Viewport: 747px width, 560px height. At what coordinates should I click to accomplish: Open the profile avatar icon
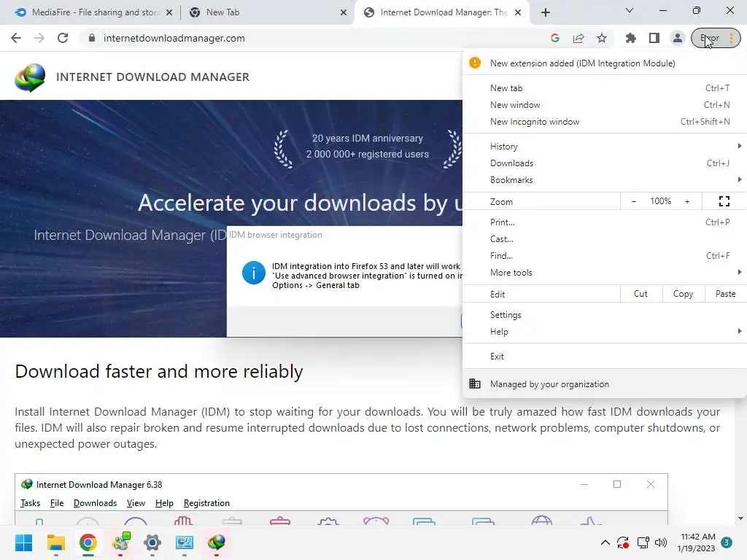pyautogui.click(x=677, y=38)
